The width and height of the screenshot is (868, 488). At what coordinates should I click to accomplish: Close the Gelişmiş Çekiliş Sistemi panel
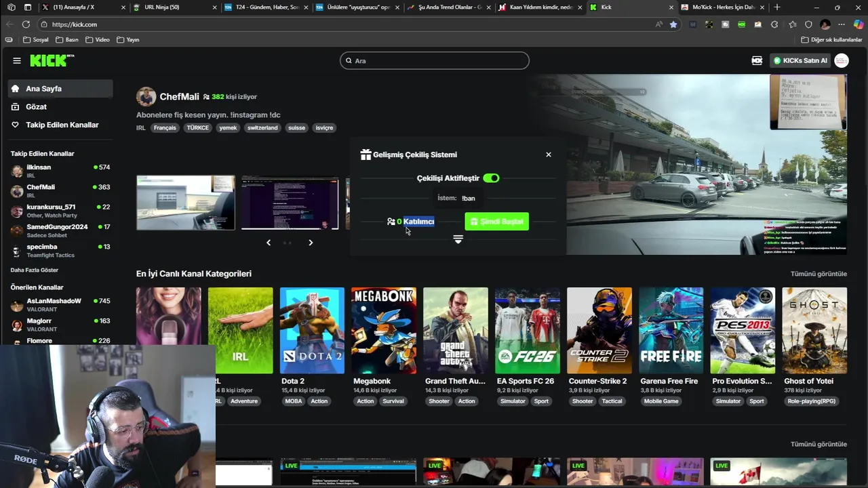[549, 155]
